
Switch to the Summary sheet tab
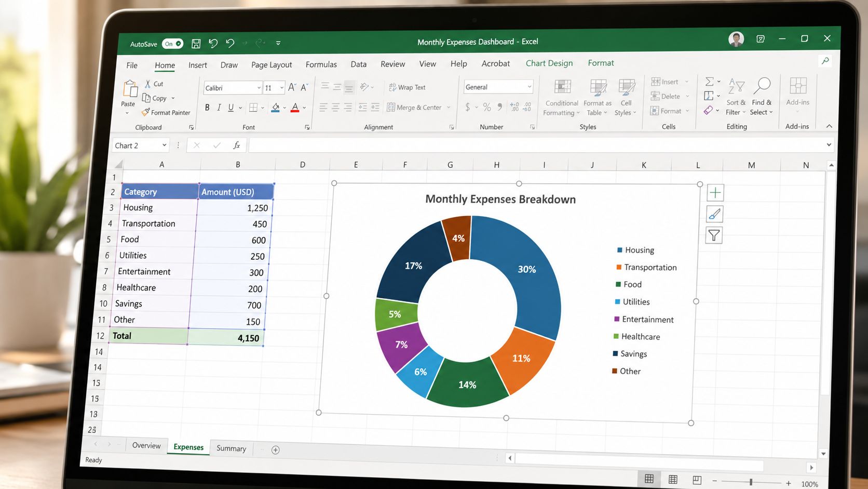pyautogui.click(x=231, y=448)
